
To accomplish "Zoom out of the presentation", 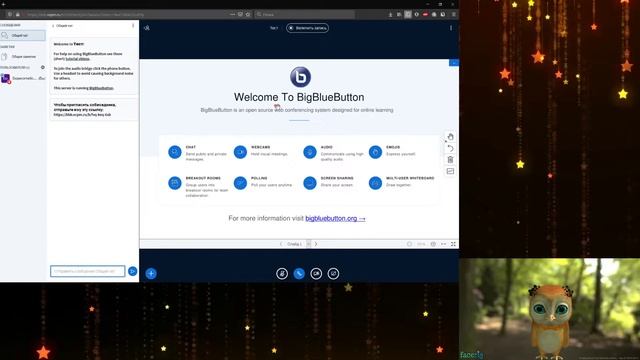I will (x=409, y=244).
